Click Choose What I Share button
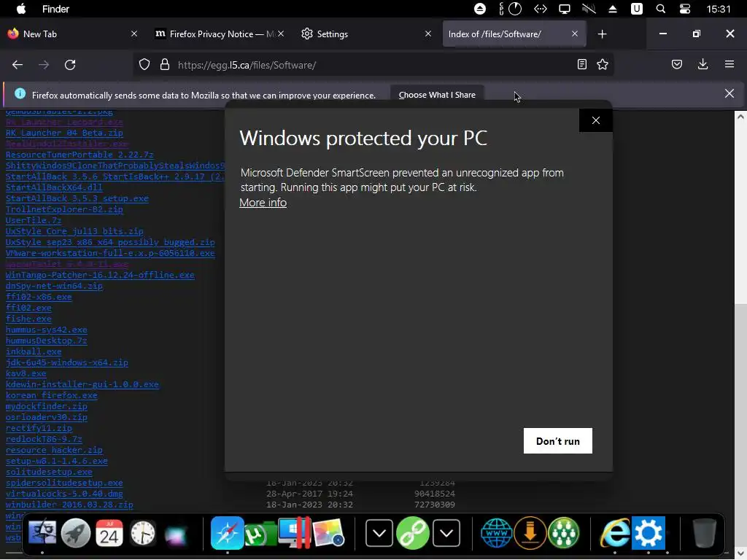The width and height of the screenshot is (747, 560). [x=437, y=95]
